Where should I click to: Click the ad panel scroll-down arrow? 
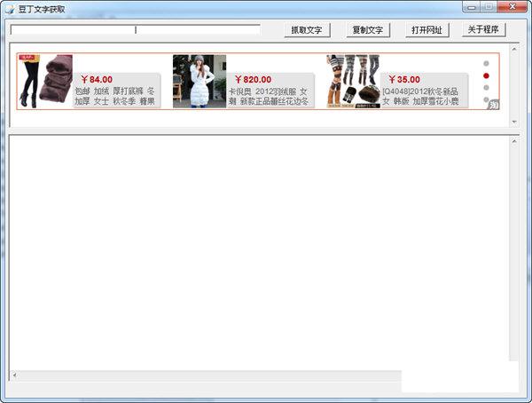coord(514,122)
